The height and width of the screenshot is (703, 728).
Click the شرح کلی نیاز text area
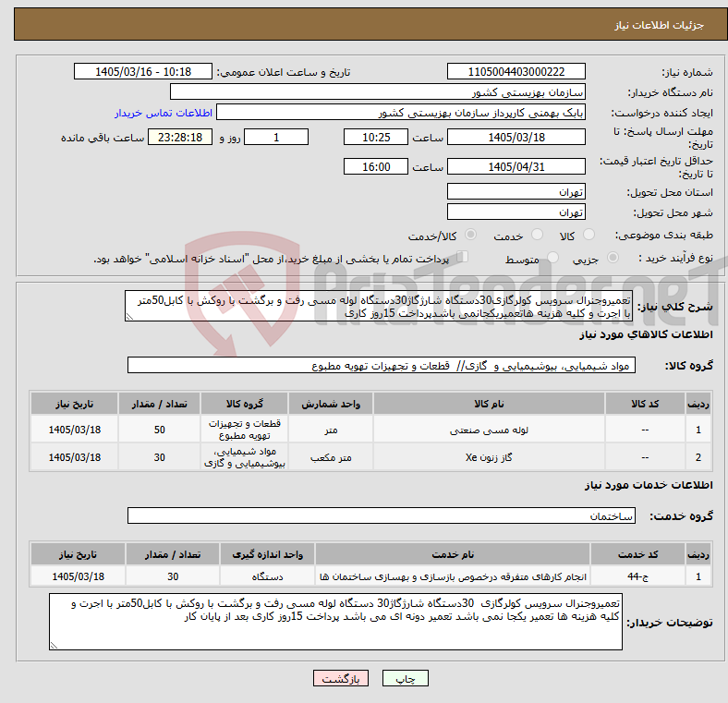click(379, 306)
